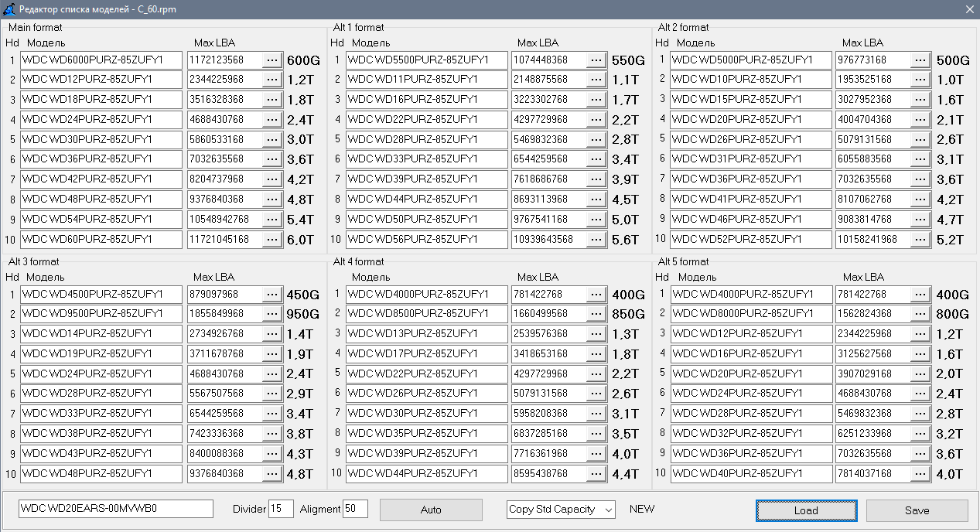
Task: Edit Max LBA field 6251233968
Action: tap(873, 434)
